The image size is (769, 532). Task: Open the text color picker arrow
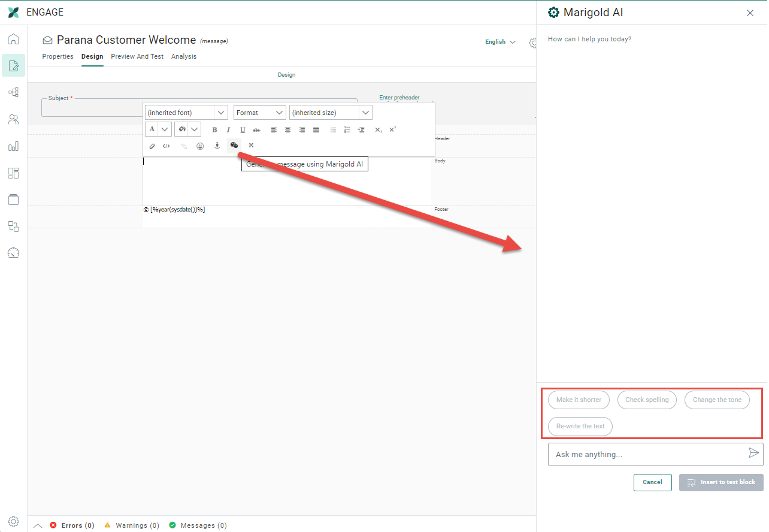165,129
